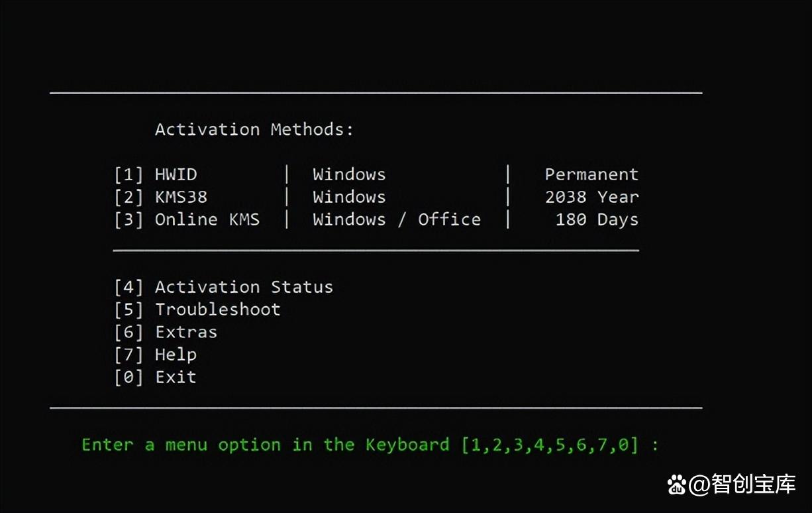Select the Troubleshoot option
812x513 pixels.
coord(217,310)
